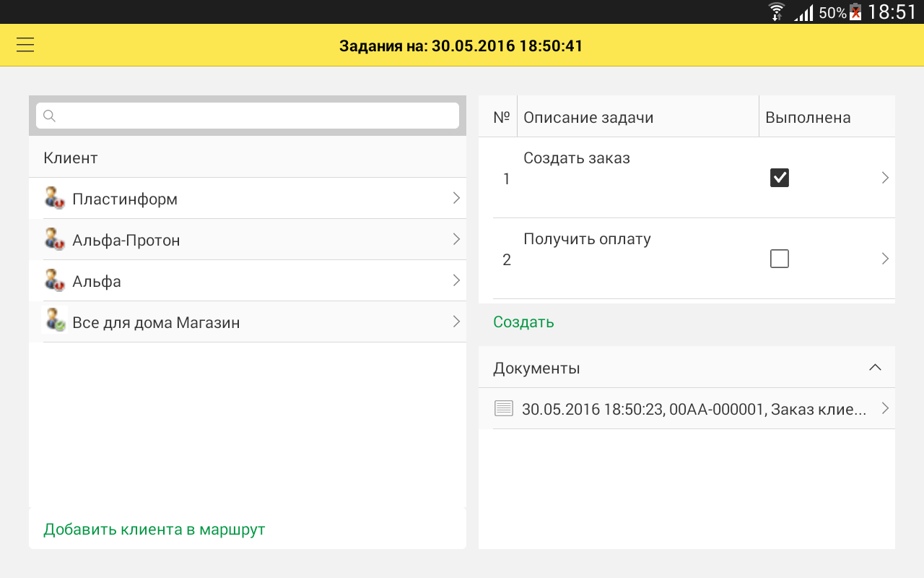Uncheck the Создать заказ completed checkbox

(780, 178)
